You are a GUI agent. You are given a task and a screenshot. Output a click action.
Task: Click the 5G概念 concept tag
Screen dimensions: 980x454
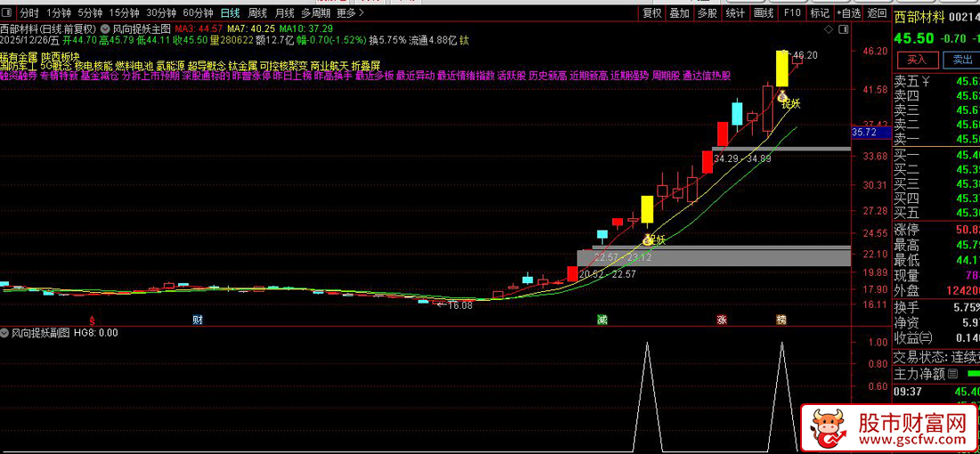[x=55, y=66]
